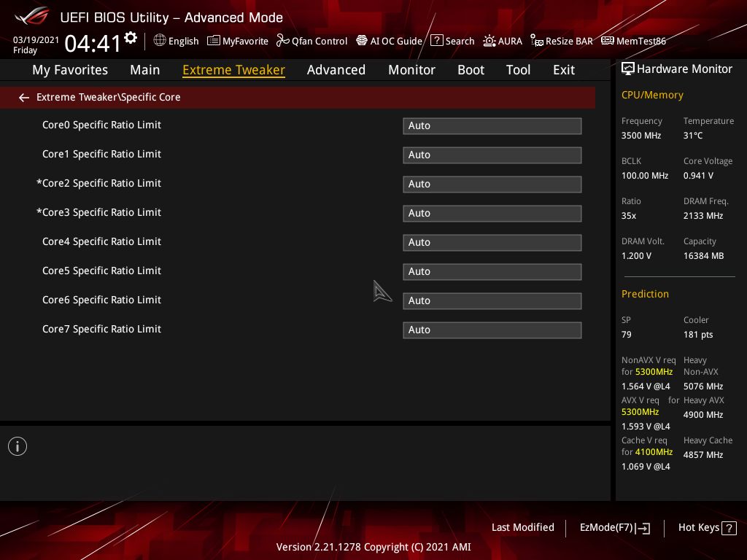Click the 04:41 clock display
Viewport: 747px width, 560px height.
point(93,43)
